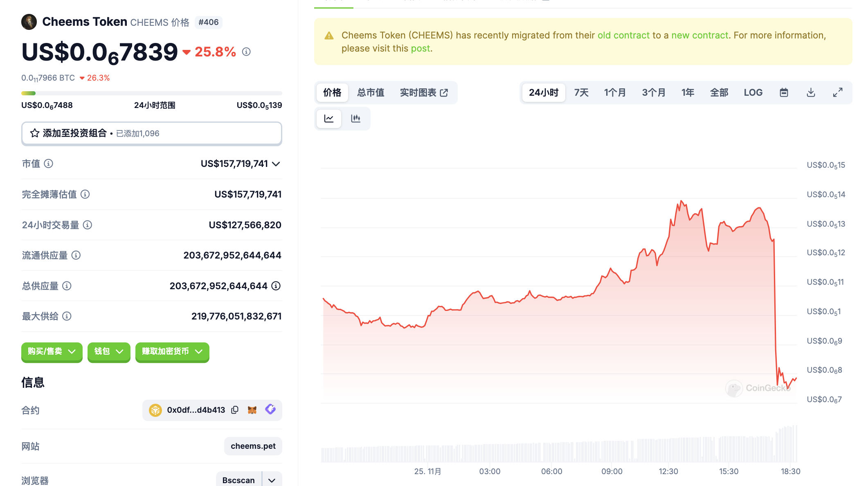This screenshot has height=486, width=868.
Task: Select the 1个月 time range
Action: [x=615, y=92]
